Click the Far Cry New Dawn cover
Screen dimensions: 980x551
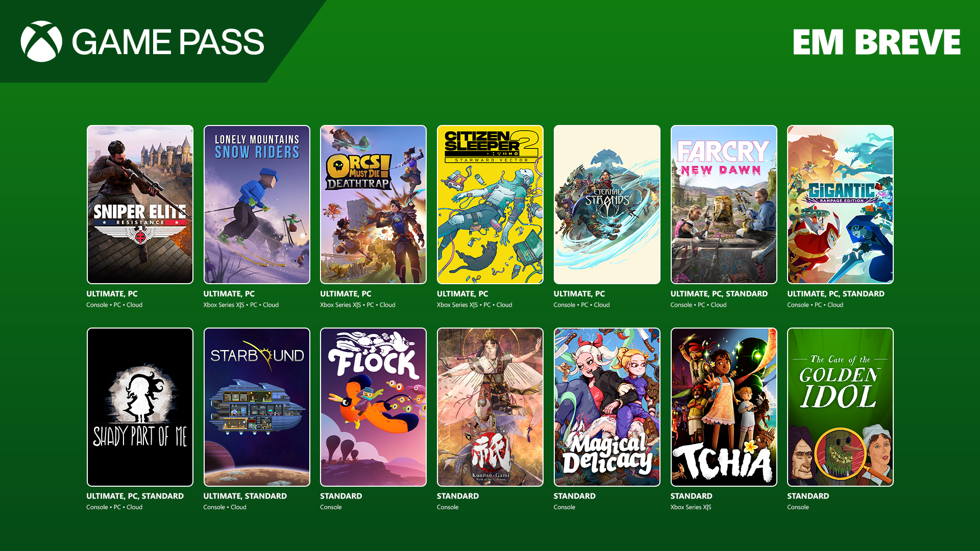(724, 205)
